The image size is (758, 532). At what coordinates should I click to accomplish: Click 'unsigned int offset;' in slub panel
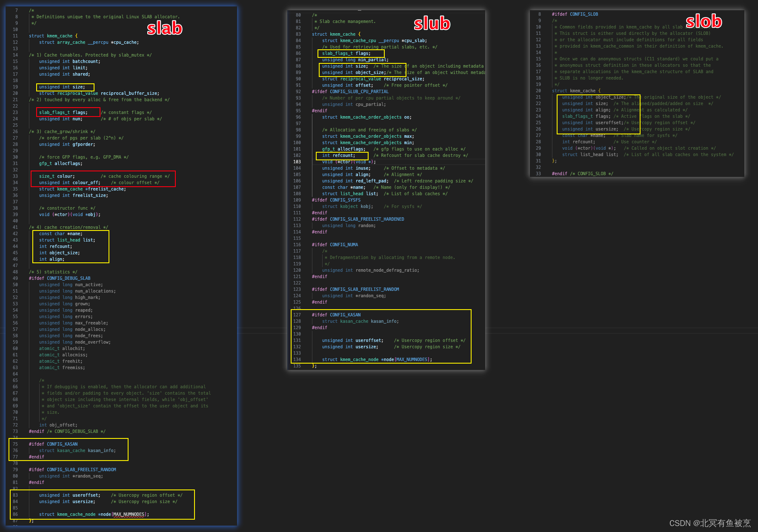tap(348, 85)
